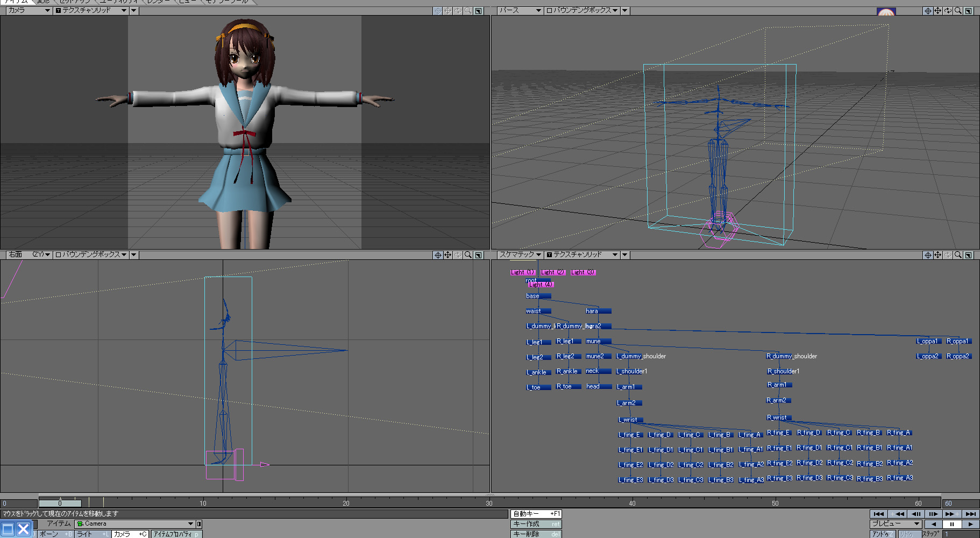
Task: Click the move-view icon in the perspective viewport
Action: click(938, 11)
